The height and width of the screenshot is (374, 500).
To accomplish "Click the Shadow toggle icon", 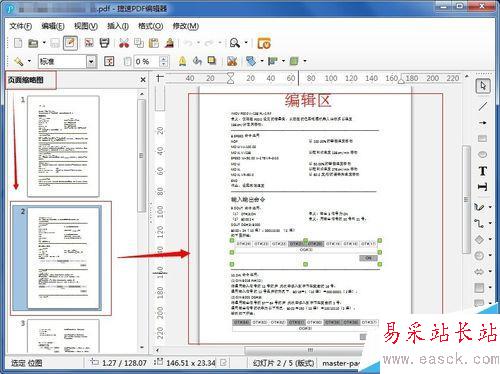I will [x=212, y=61].
